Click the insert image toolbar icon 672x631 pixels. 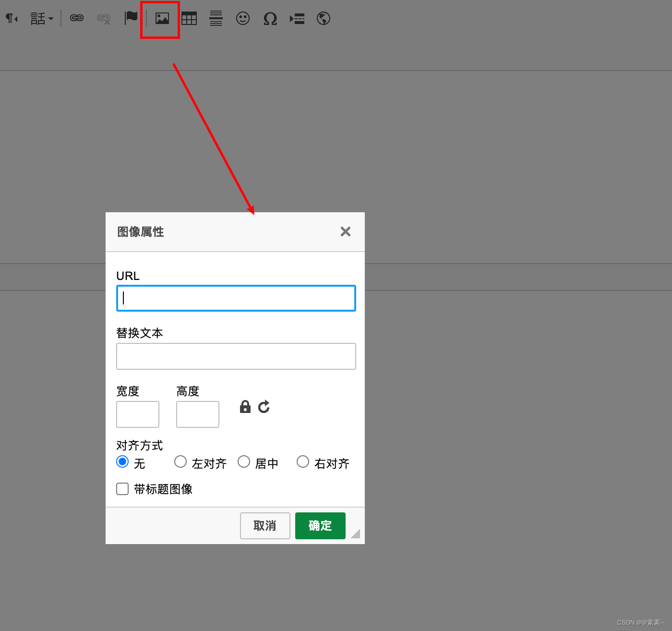(x=162, y=19)
